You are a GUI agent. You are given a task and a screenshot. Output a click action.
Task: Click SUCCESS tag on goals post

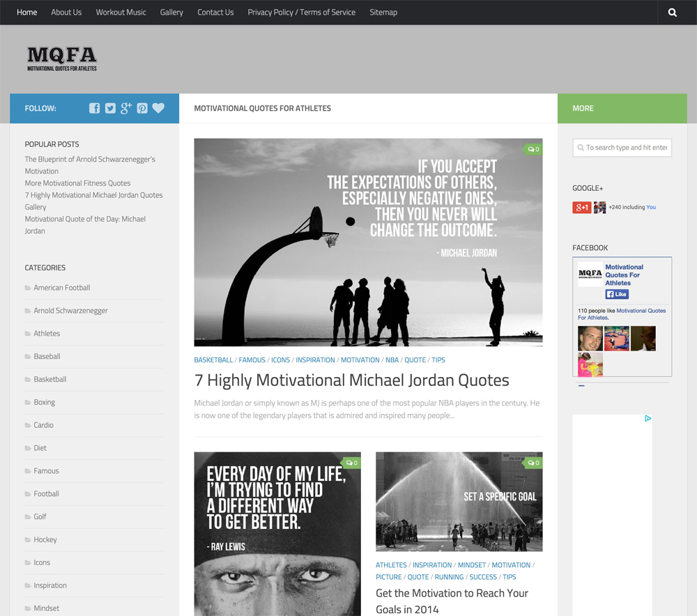[x=483, y=577]
